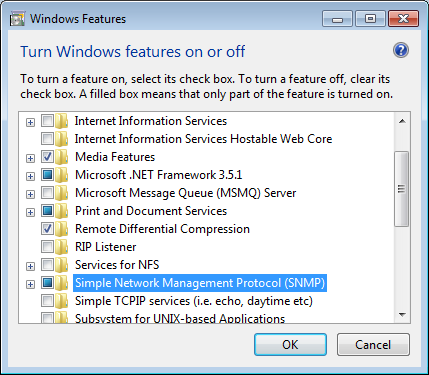Open the blue help question mark icon
The image size is (429, 375).
[401, 50]
